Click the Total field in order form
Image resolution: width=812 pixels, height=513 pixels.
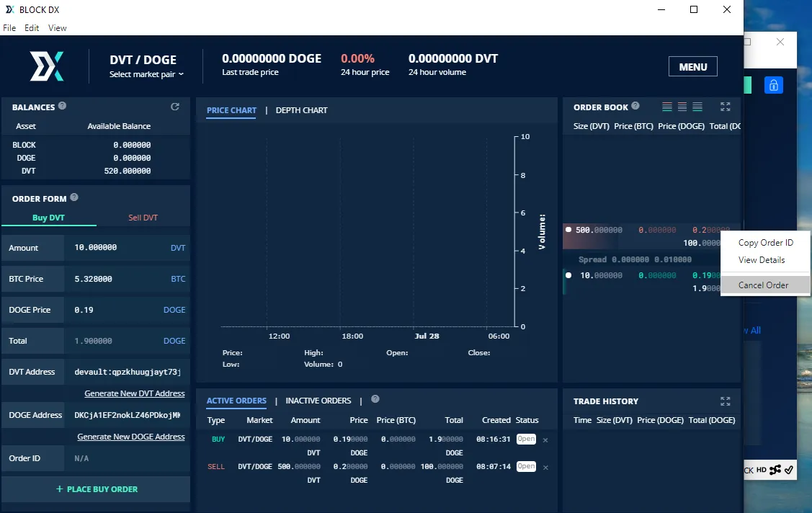pyautogui.click(x=127, y=341)
